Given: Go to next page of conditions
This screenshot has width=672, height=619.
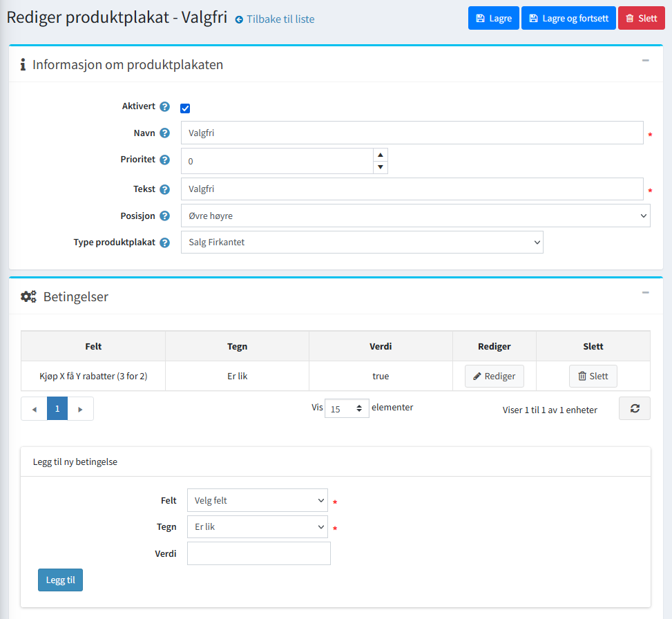Looking at the screenshot, I should pyautogui.click(x=81, y=409).
